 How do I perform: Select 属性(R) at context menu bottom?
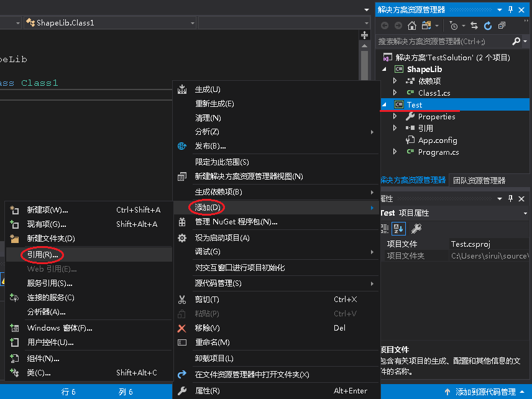click(x=276, y=391)
